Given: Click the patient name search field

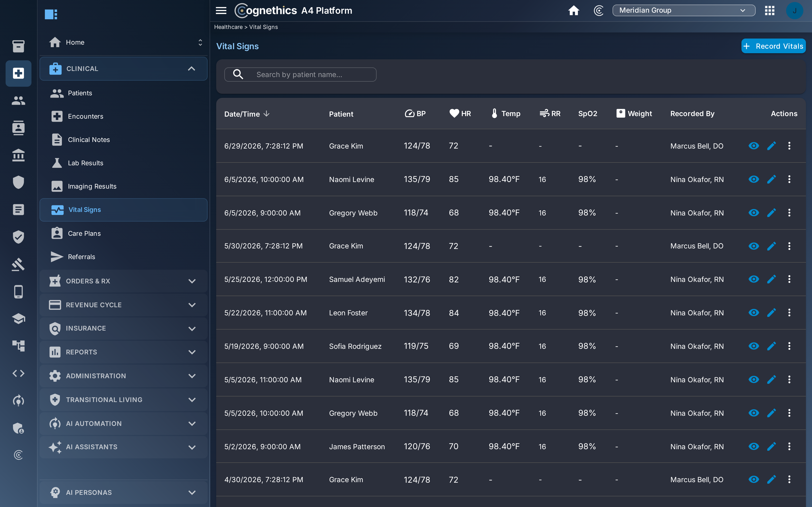Looking at the screenshot, I should pyautogui.click(x=300, y=75).
